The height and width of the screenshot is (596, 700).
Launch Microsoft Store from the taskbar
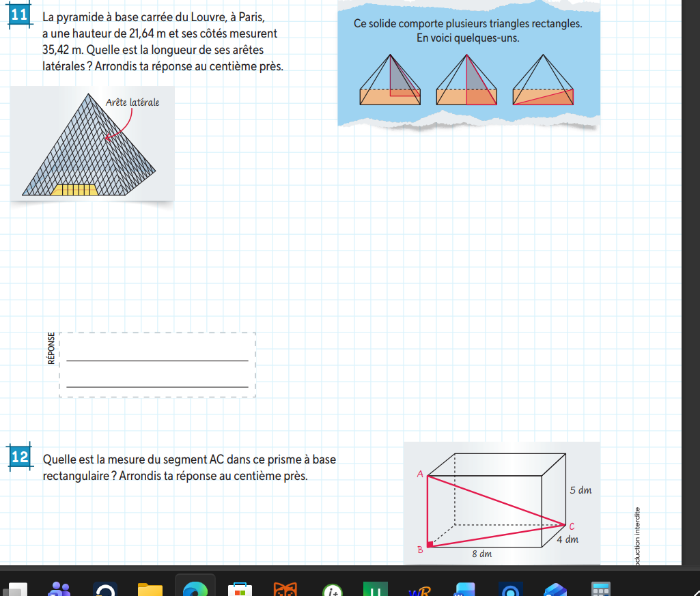(239, 588)
